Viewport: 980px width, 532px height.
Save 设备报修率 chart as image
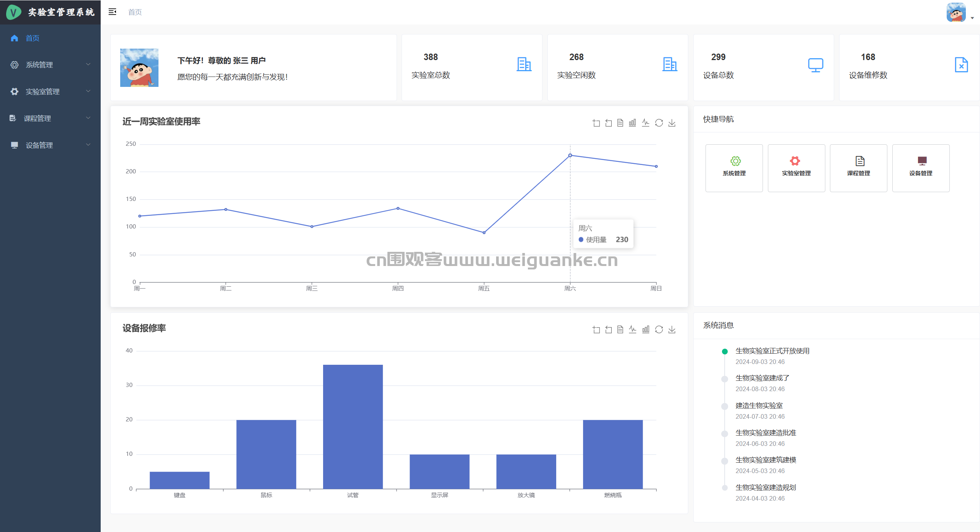point(672,330)
